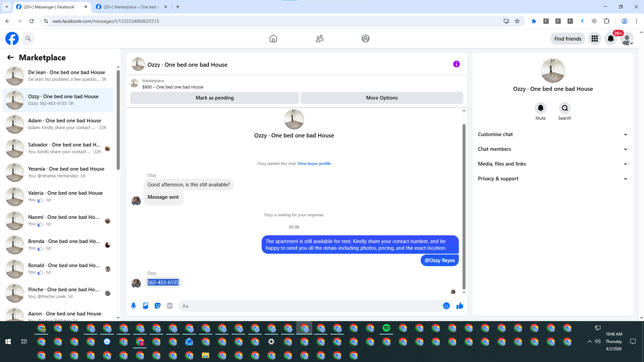The image size is (644, 362).
Task: Expand Privacy & support section
Action: pyautogui.click(x=553, y=179)
